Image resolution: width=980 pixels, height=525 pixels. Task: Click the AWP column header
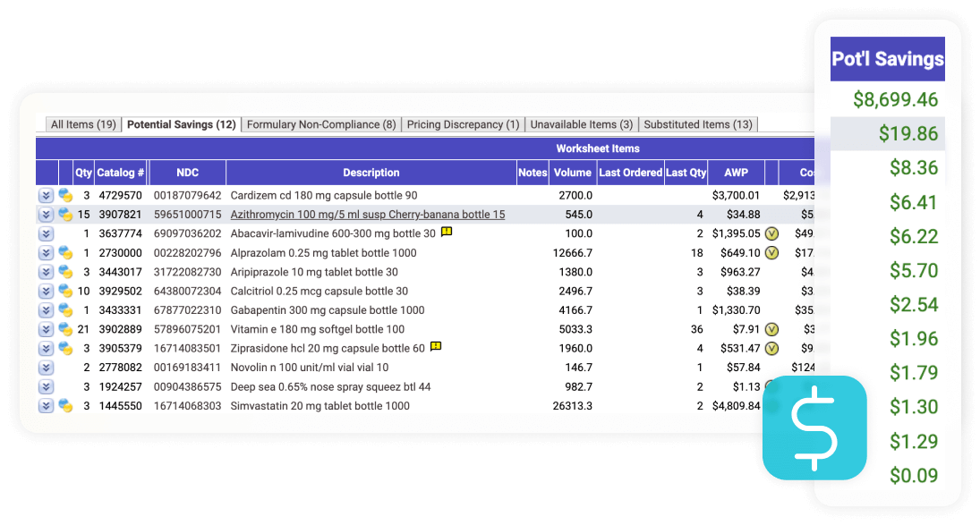pos(737,173)
